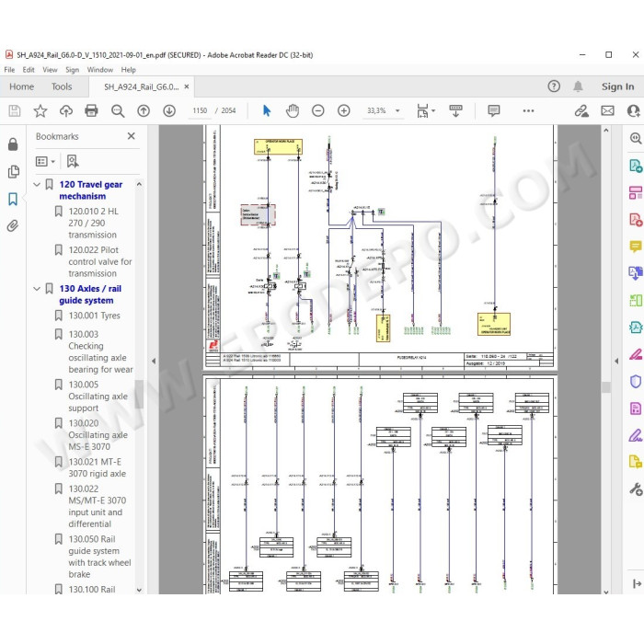Print the document using printer icon
Image resolution: width=644 pixels, height=644 pixels.
pos(91,111)
